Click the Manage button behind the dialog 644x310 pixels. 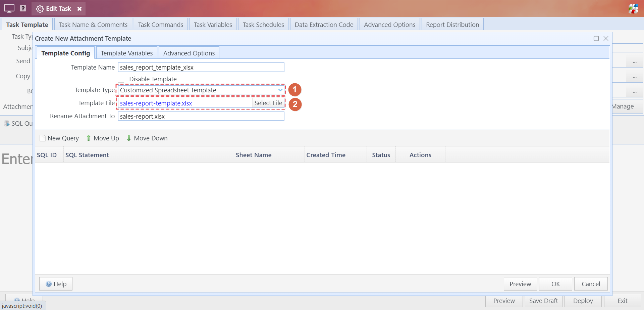tap(628, 106)
